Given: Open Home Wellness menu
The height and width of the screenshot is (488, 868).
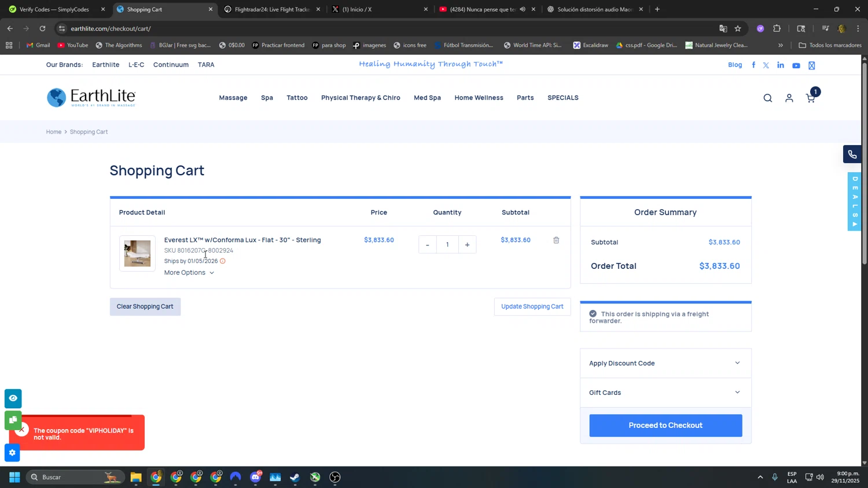Looking at the screenshot, I should point(479,98).
